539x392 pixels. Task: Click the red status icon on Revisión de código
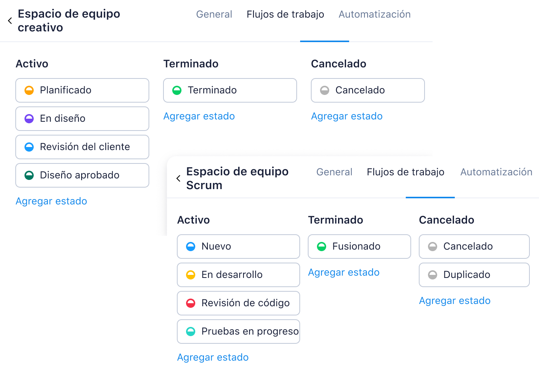190,303
